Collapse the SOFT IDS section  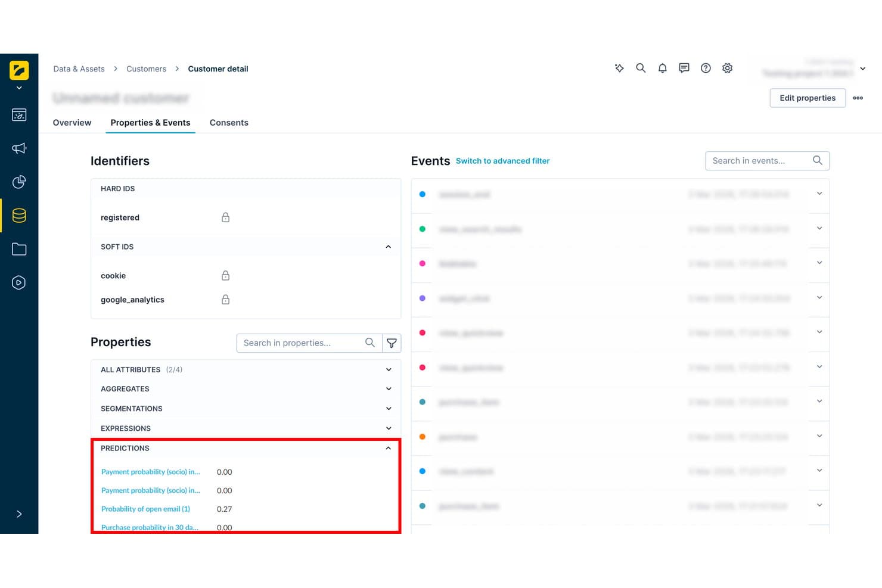389,247
